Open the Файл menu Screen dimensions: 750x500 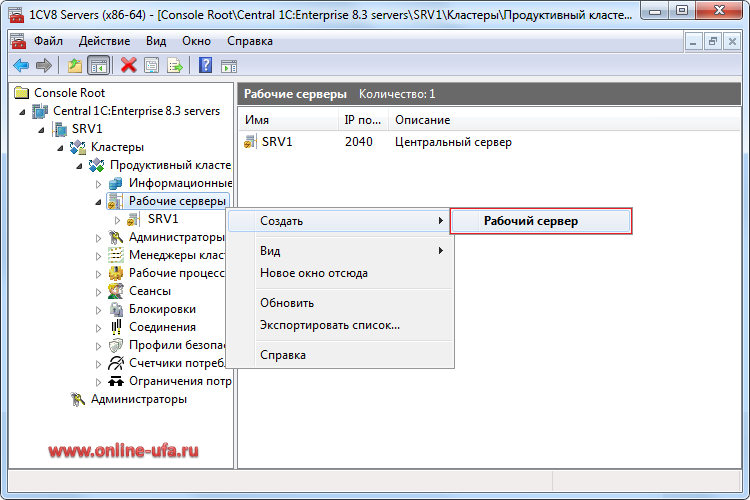coord(48,41)
